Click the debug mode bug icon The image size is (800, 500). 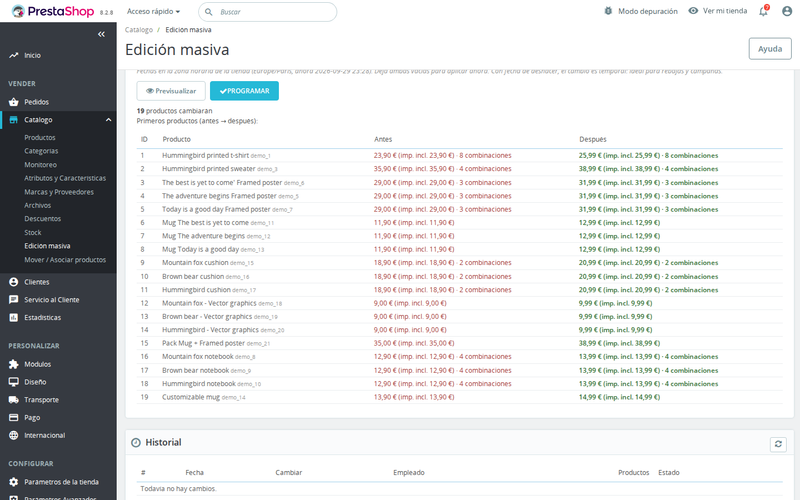[608, 11]
